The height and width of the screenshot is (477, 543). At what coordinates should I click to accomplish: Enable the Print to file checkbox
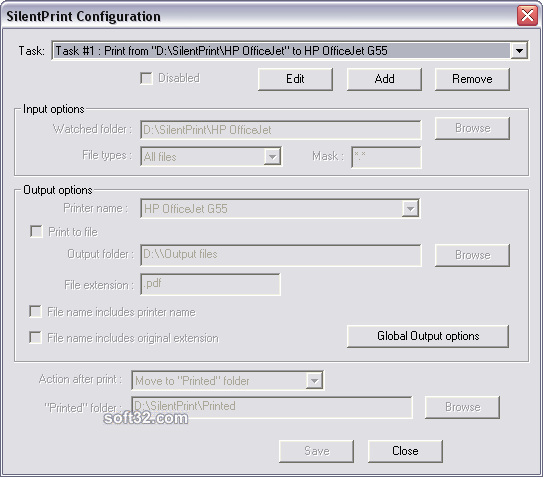pos(36,232)
